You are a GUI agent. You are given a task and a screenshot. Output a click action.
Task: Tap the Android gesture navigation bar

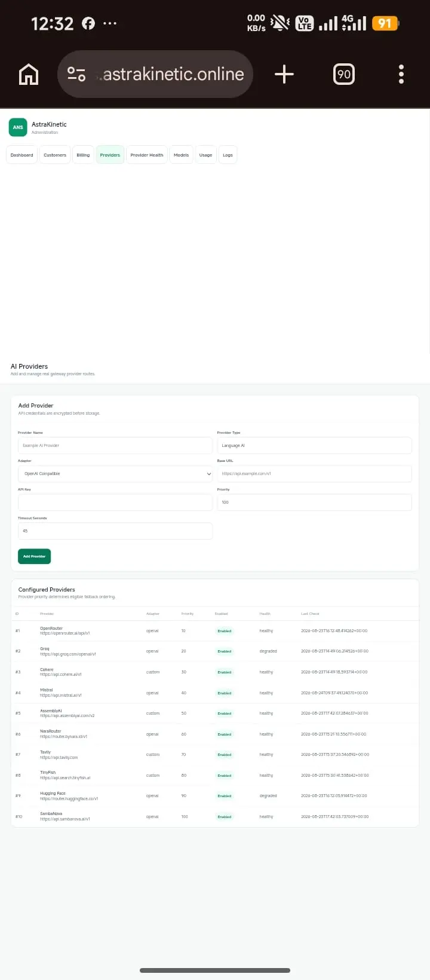click(215, 970)
